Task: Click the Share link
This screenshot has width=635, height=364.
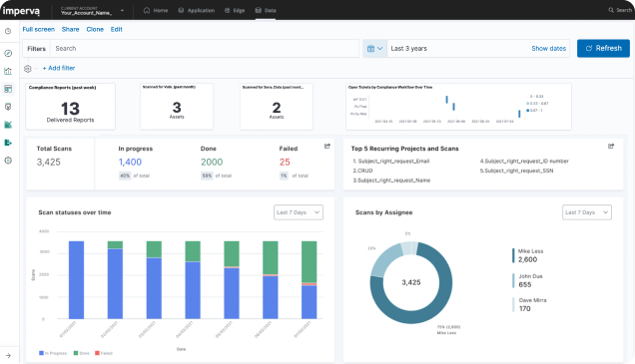Action: pyautogui.click(x=71, y=29)
